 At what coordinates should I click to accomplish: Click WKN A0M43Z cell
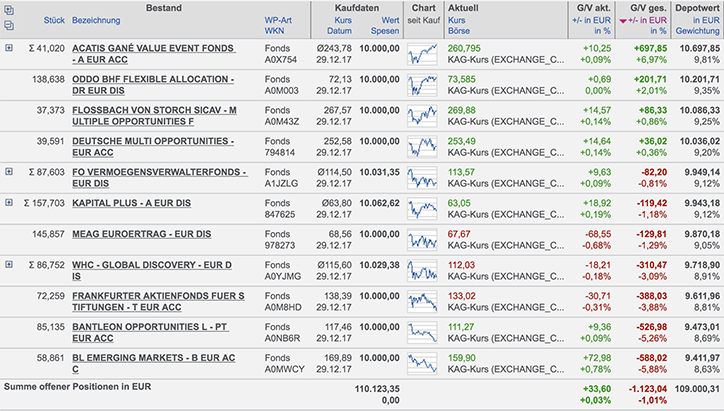[282, 121]
